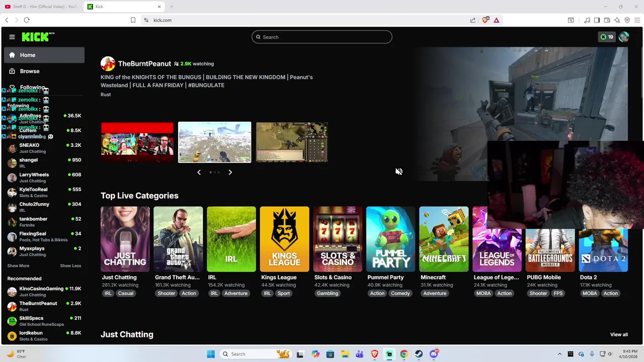Open the Minecraft category card
Screen dimensions: 644x362
point(444,239)
